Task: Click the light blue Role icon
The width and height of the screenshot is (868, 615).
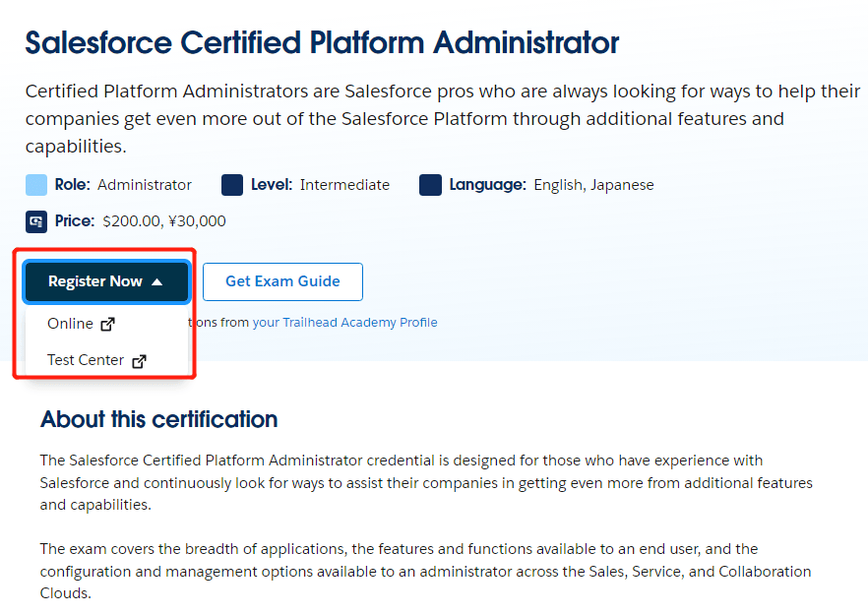Action: tap(36, 185)
